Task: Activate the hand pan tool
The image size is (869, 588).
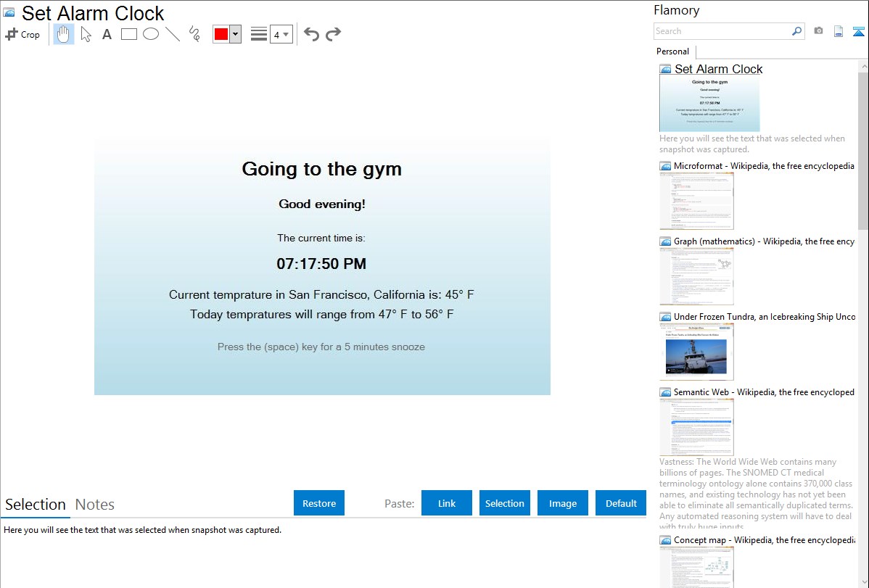Action: click(64, 34)
